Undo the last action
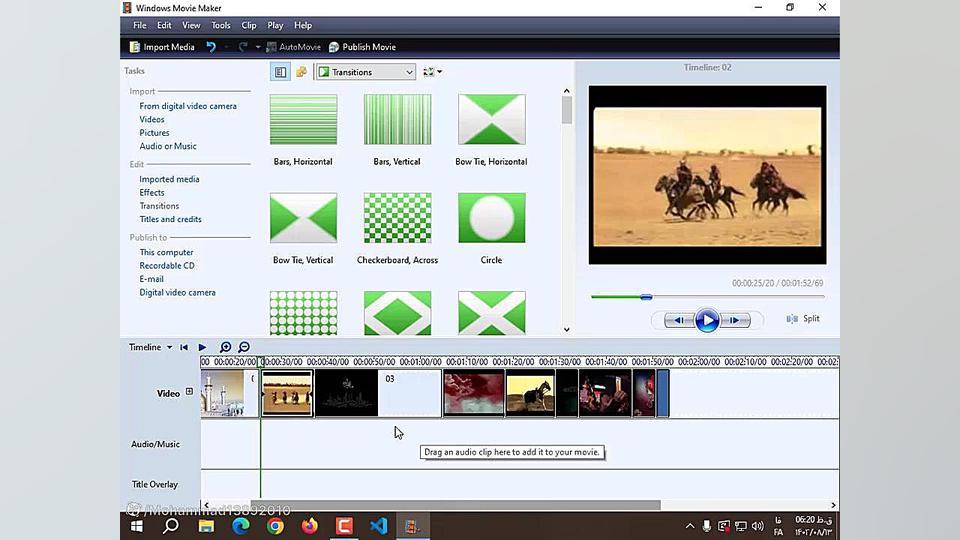The height and width of the screenshot is (540, 960). pyautogui.click(x=211, y=47)
